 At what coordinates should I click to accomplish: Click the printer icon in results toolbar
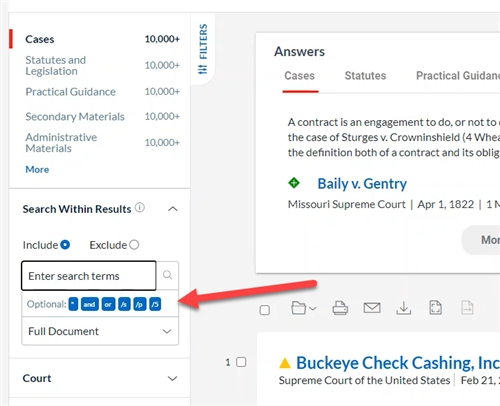tap(340, 308)
